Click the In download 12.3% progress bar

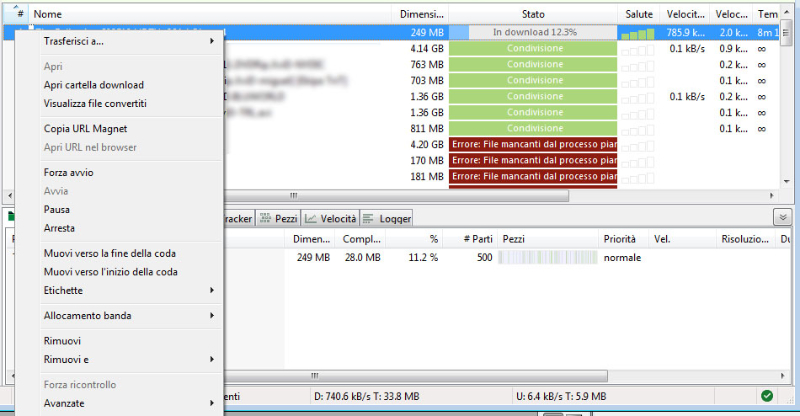(532, 33)
